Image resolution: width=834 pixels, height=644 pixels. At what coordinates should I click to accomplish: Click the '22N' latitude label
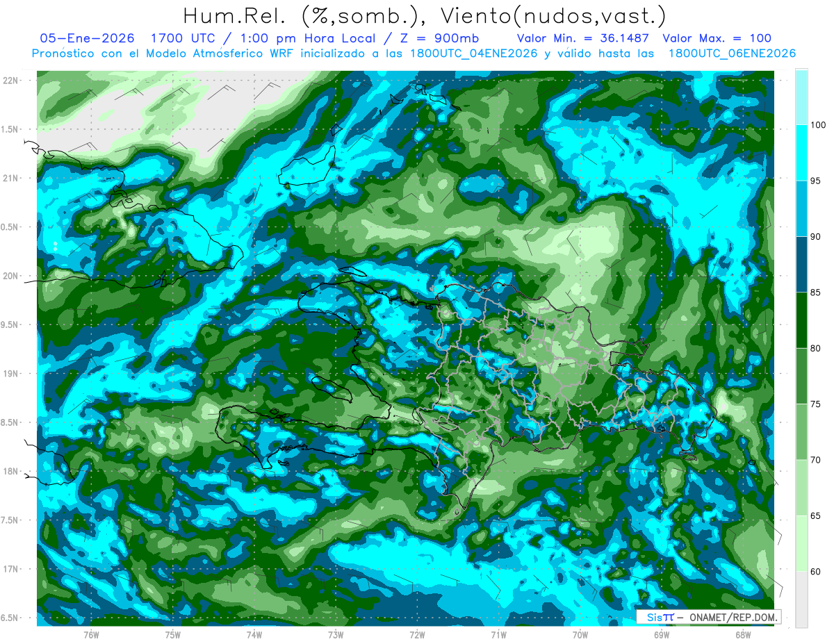11,80
